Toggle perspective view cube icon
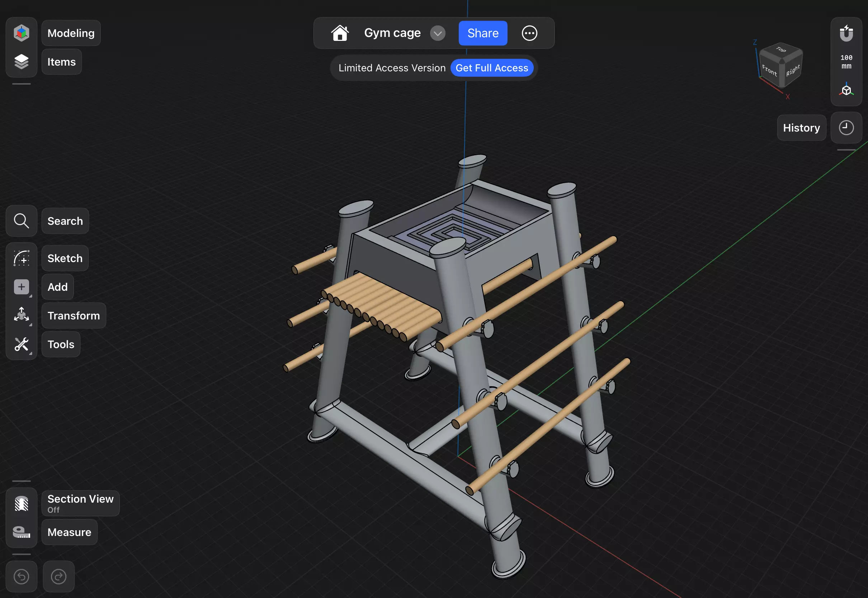Image resolution: width=868 pixels, height=598 pixels. pos(846,90)
